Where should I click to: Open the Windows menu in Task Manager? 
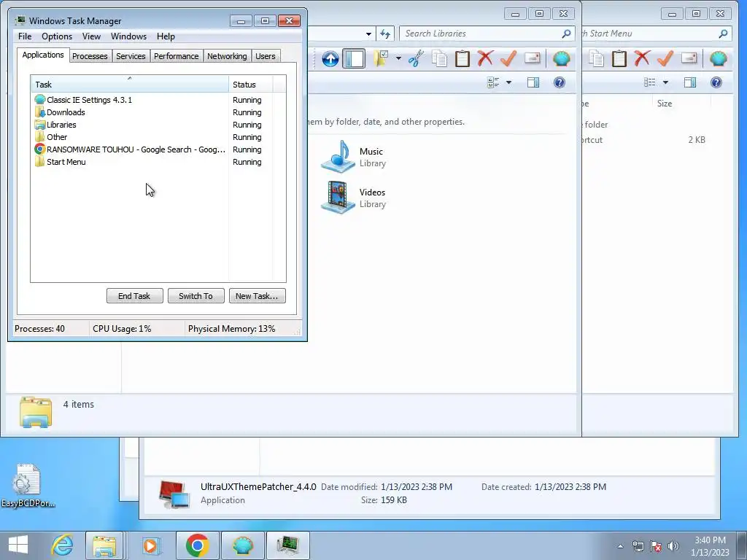[x=128, y=36]
